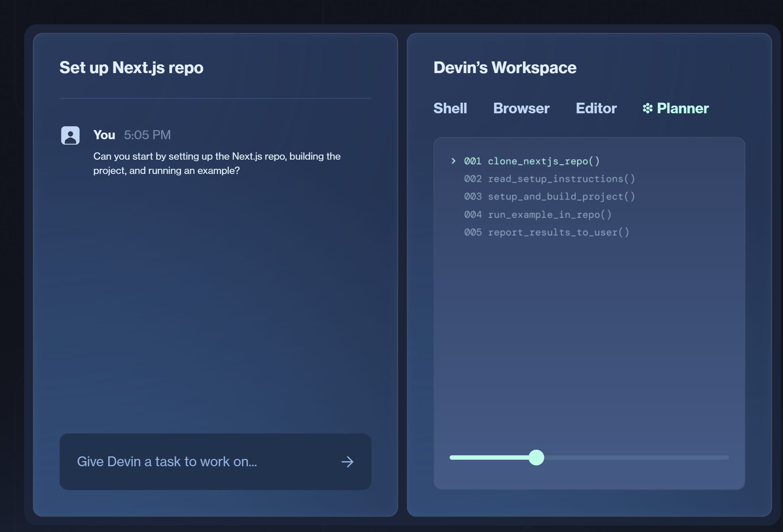Switch to the Shell tab
The height and width of the screenshot is (532, 783).
[450, 109]
